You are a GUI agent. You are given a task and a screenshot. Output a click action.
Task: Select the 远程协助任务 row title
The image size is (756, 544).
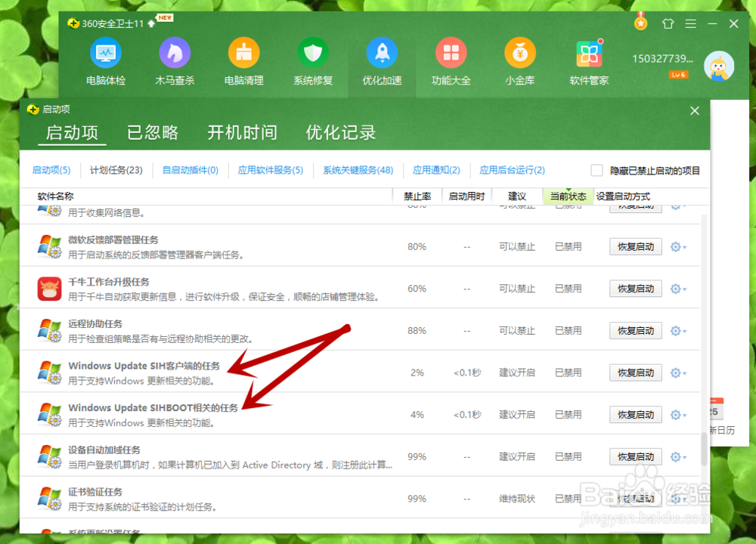[95, 324]
